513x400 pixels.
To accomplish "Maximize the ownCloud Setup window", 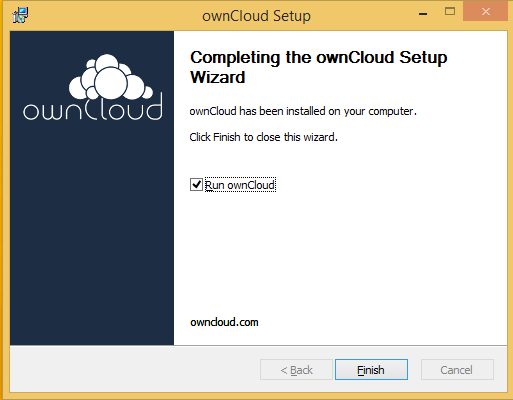I will (450, 12).
